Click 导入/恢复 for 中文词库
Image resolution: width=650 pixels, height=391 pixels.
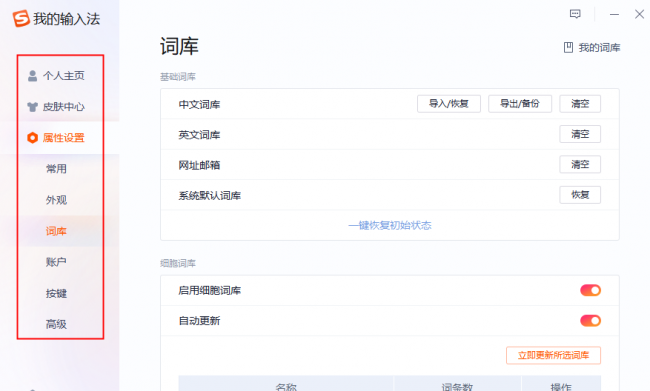pos(449,104)
